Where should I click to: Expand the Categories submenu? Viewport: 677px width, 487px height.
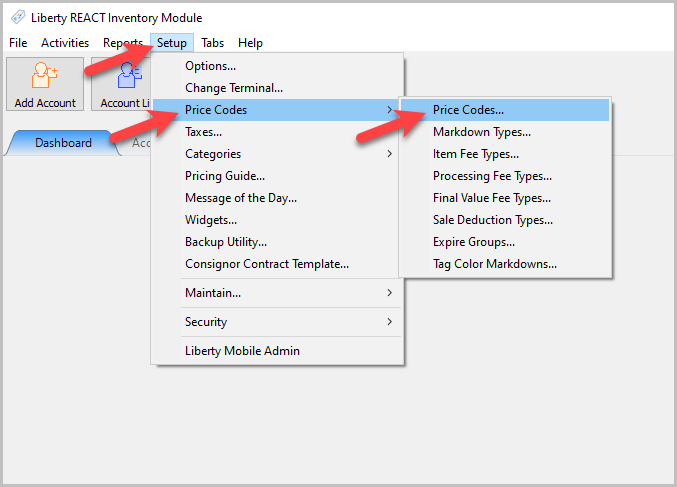pos(277,154)
